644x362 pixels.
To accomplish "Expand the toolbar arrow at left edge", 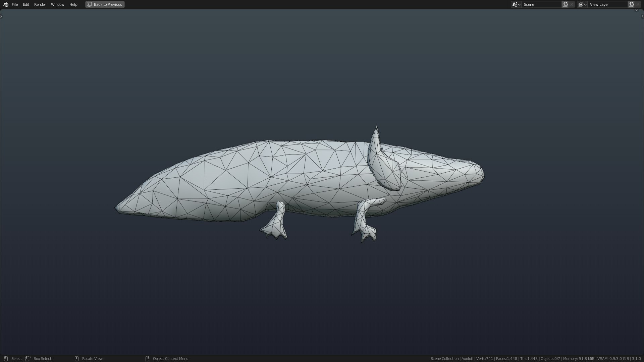I will (x=1, y=16).
